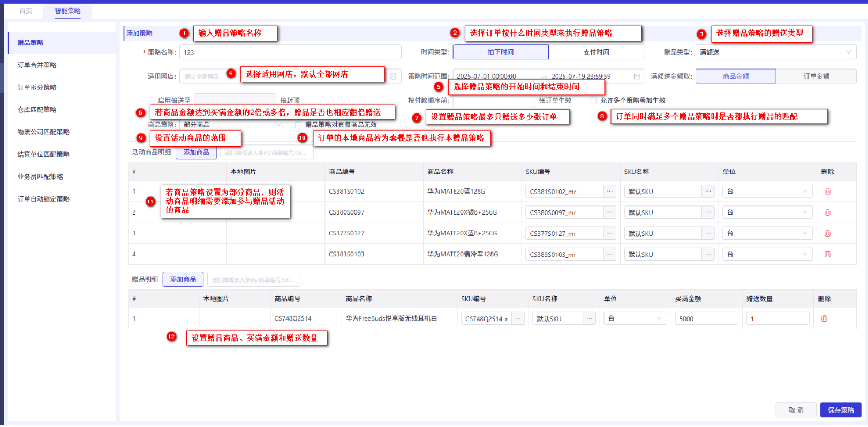
Task: Open SKU name picker in row 3
Action: [708, 233]
